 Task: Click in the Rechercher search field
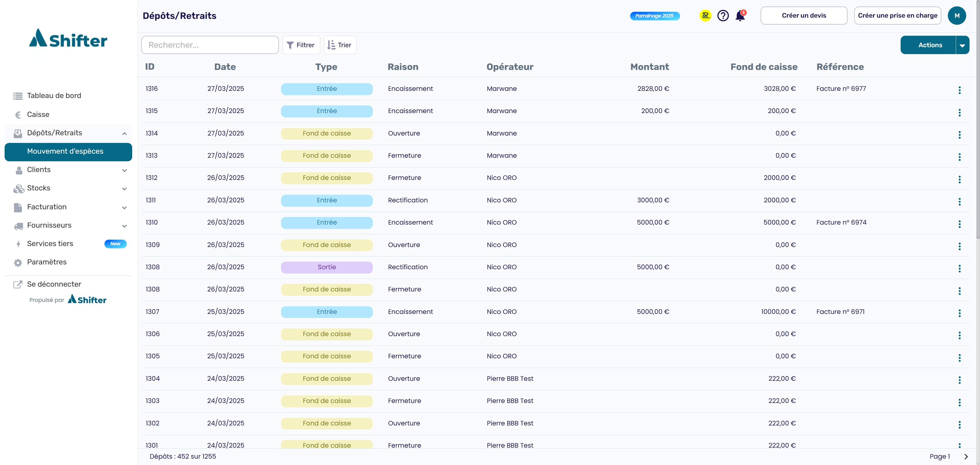(210, 45)
